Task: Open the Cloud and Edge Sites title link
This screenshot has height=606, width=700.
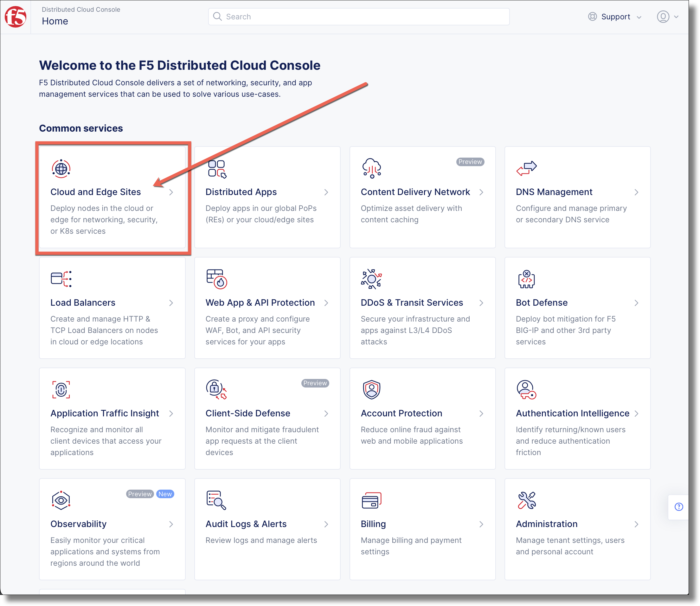Action: tap(96, 192)
